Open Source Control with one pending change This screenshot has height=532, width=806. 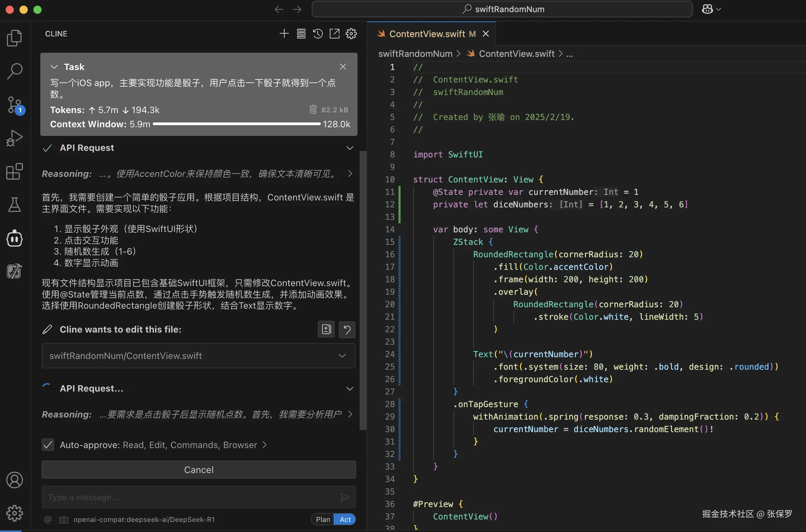(14, 105)
